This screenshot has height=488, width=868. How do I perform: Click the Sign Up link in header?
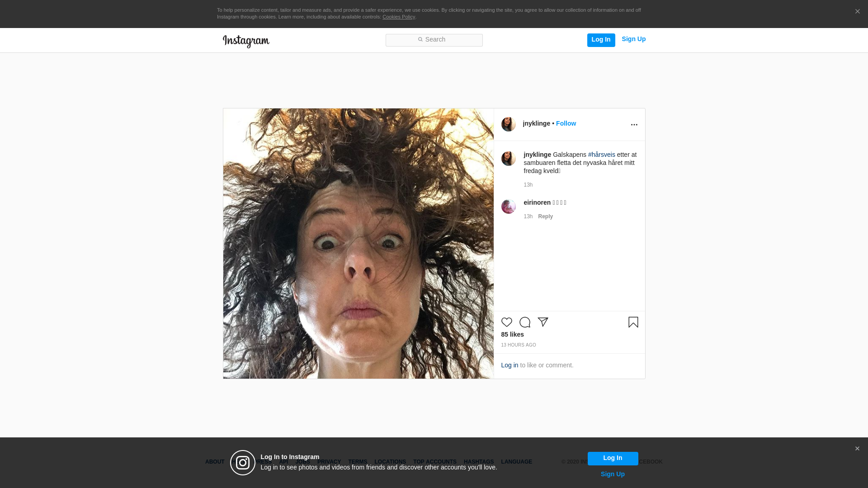coord(633,39)
